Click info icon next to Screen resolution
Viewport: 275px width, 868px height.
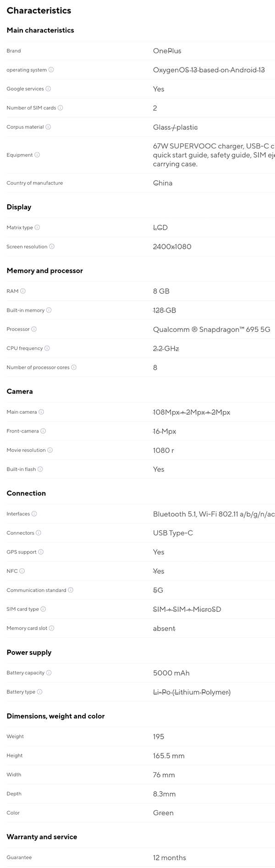point(52,247)
